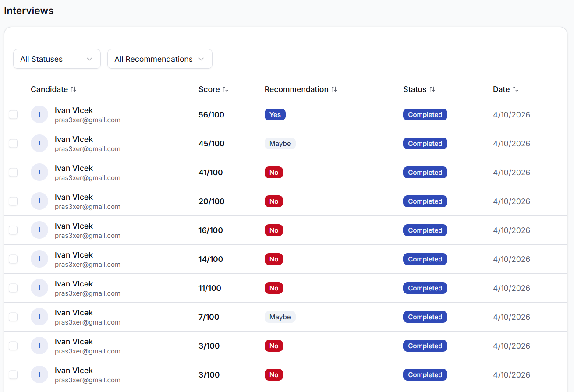Click the avatar icon on the 56/100 row
This screenshot has width=574, height=392.
pos(39,114)
